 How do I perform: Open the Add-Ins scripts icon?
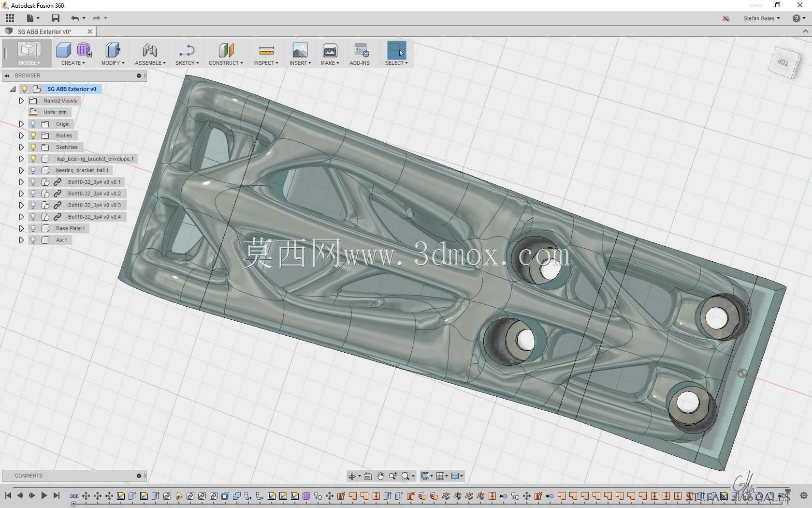pos(361,50)
